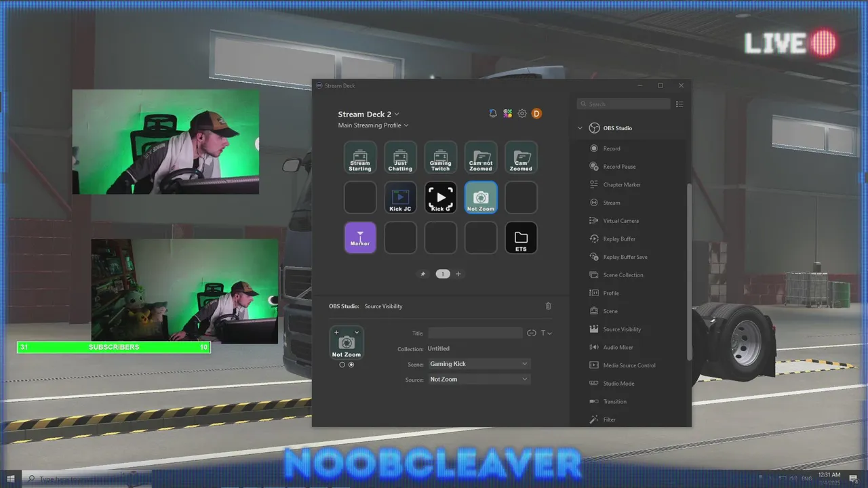Click the action Search box
This screenshot has width=868, height=488.
(x=624, y=104)
